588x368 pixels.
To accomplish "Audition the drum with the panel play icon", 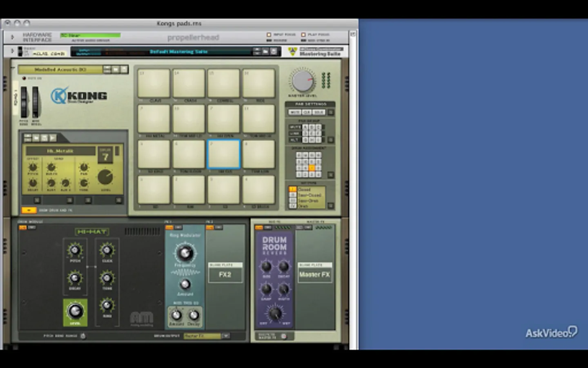I will (52, 138).
